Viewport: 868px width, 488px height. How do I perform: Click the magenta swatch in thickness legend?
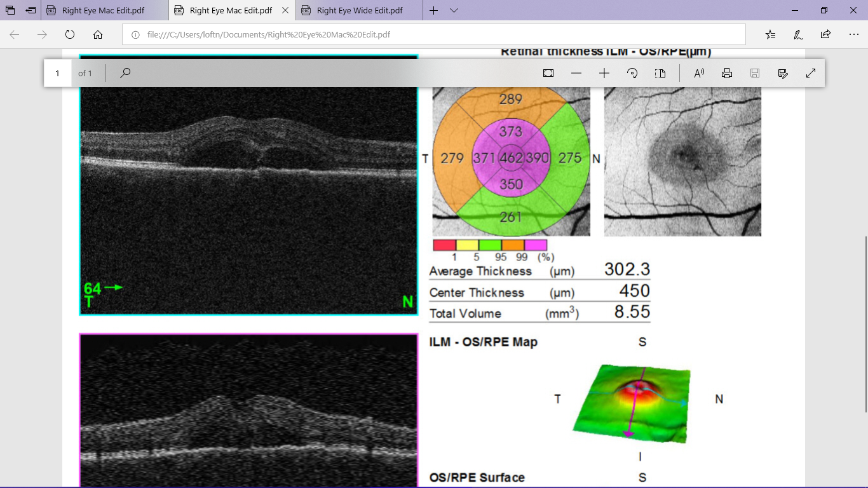(536, 245)
